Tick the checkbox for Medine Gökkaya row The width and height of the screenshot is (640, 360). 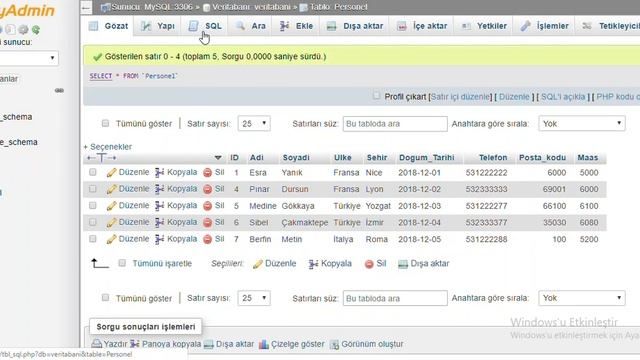coord(93,205)
